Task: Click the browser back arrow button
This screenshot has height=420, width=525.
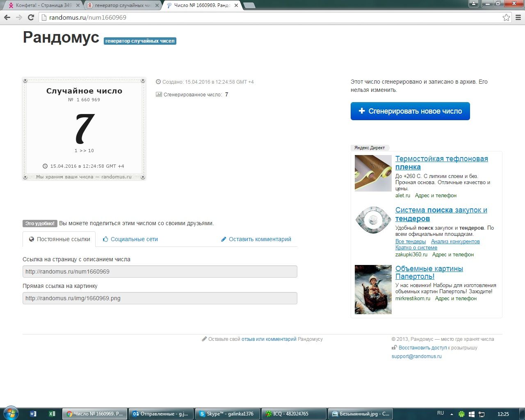Action: coord(7,17)
